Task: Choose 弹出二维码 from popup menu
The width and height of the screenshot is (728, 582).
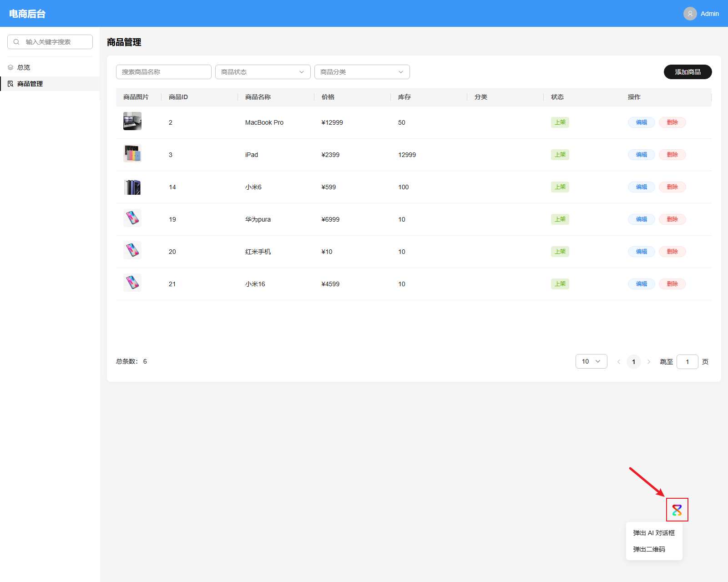Action: pos(654,549)
